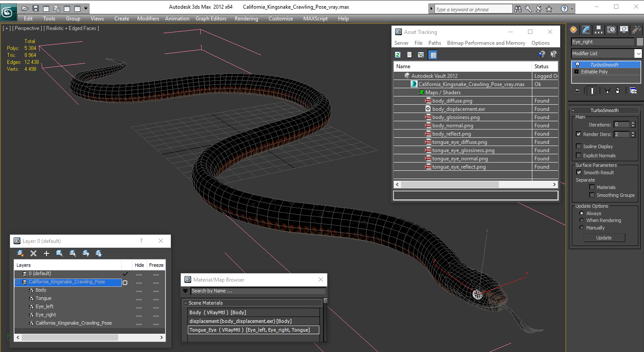
Task: Enable the Explicit Normals checkbox
Action: point(578,156)
